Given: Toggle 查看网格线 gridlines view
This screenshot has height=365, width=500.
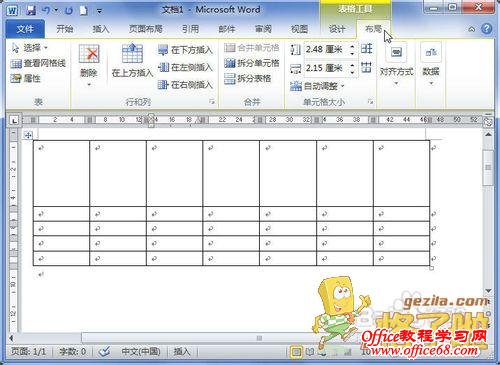Looking at the screenshot, I should 38,63.
